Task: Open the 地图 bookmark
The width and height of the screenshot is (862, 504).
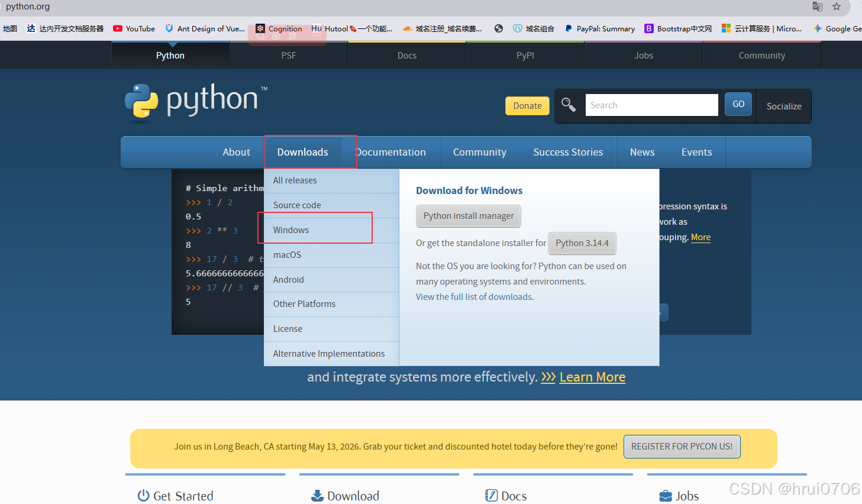Action: click(x=10, y=28)
